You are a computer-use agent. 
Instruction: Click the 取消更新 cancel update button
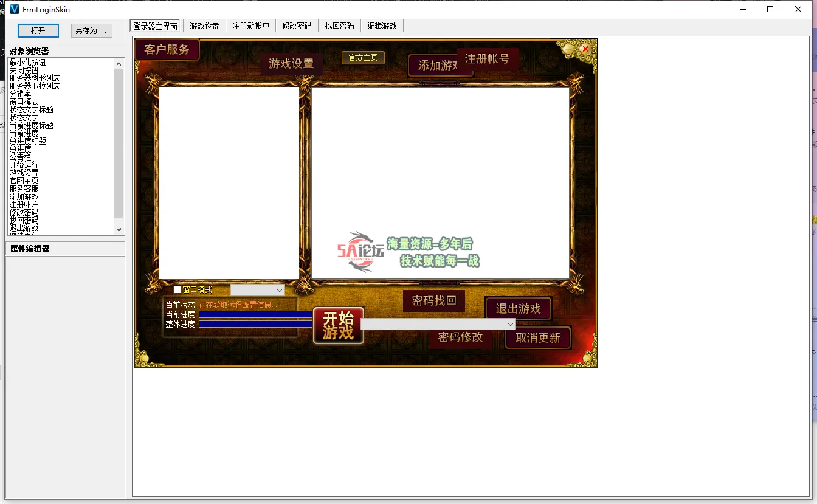538,339
